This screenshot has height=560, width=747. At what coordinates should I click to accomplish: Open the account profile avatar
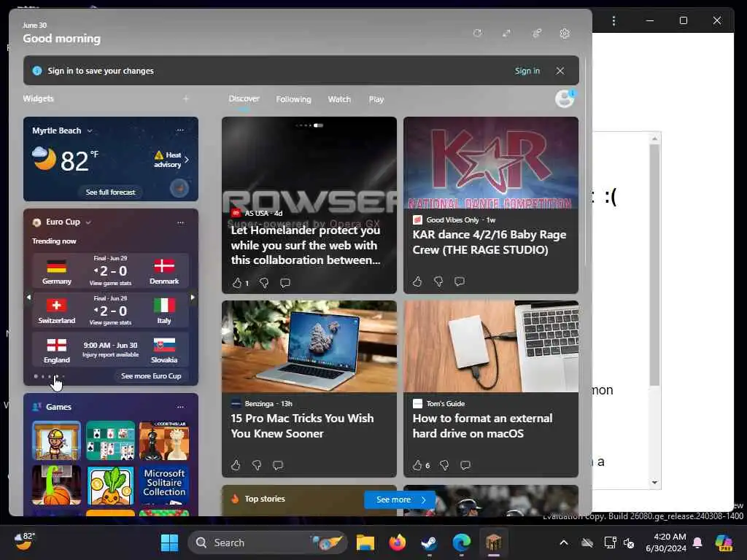(565, 98)
